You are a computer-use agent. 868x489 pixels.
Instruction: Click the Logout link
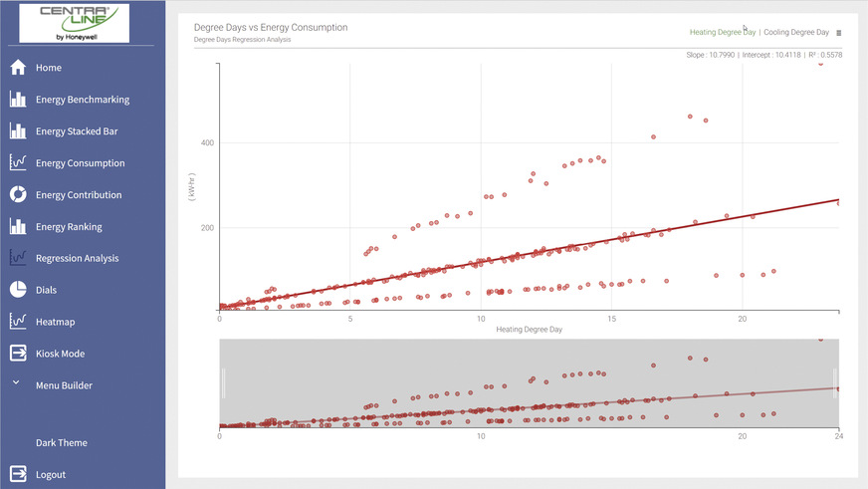tap(50, 475)
